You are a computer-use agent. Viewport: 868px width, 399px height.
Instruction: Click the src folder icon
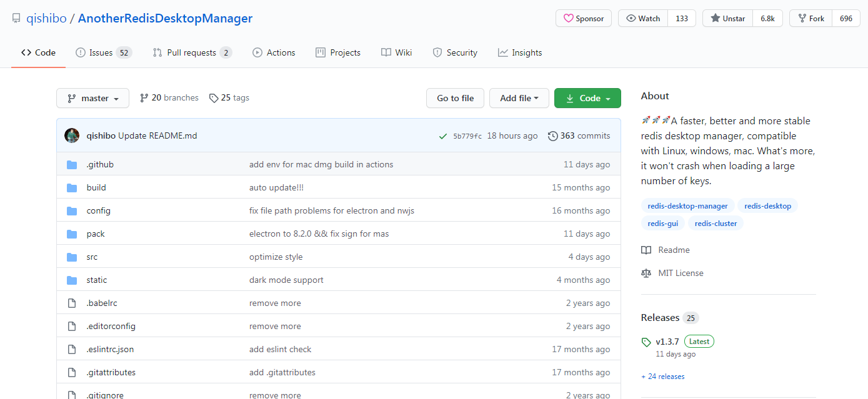pyautogui.click(x=72, y=257)
